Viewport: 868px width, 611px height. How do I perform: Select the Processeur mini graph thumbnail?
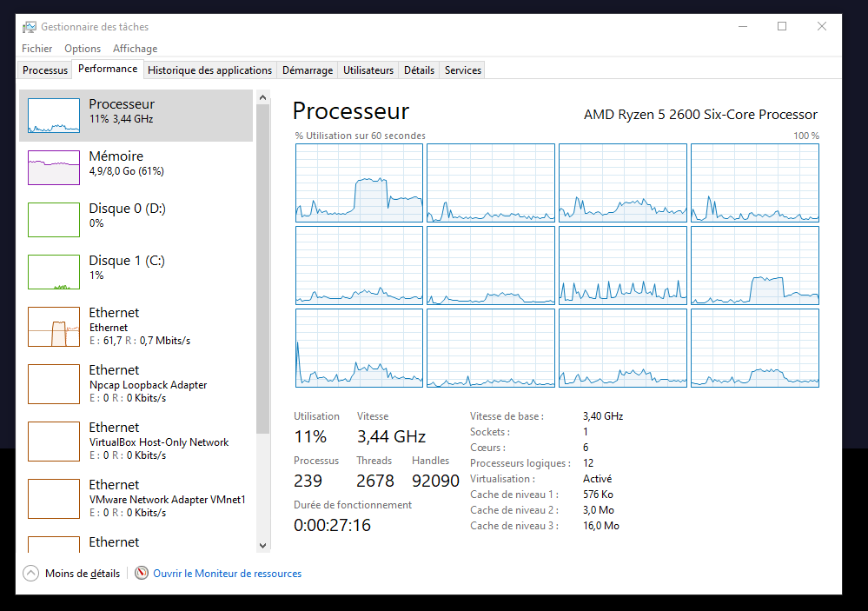point(54,116)
